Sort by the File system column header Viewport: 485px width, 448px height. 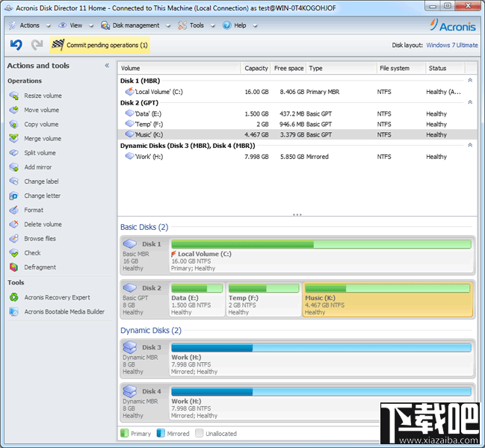pyautogui.click(x=401, y=68)
